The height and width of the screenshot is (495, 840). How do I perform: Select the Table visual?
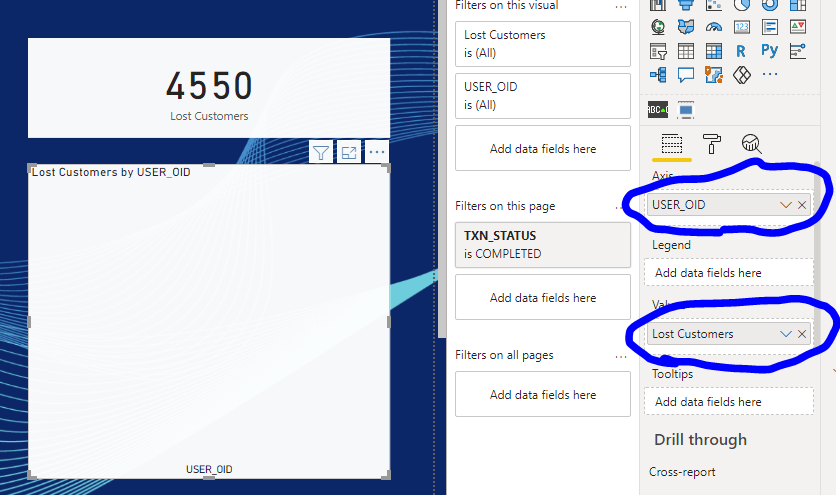[x=686, y=51]
